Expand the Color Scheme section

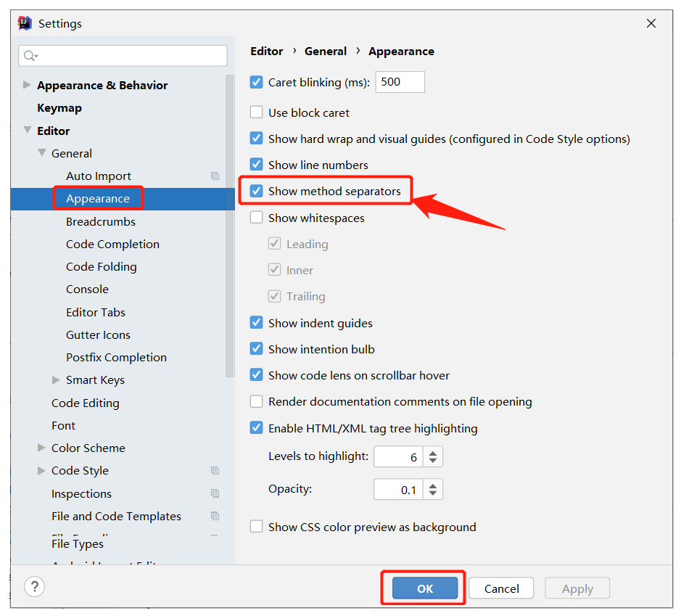(x=41, y=448)
